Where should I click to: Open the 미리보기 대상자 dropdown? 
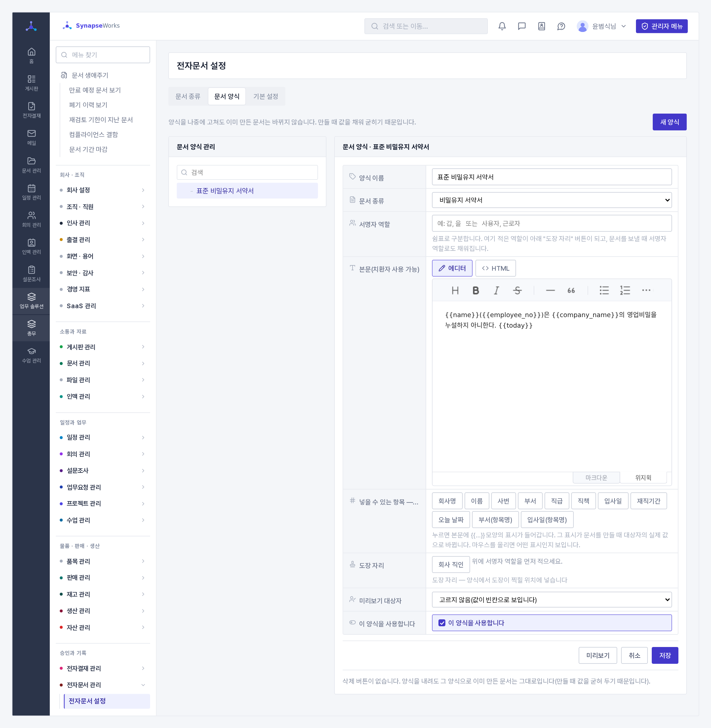(x=552, y=600)
